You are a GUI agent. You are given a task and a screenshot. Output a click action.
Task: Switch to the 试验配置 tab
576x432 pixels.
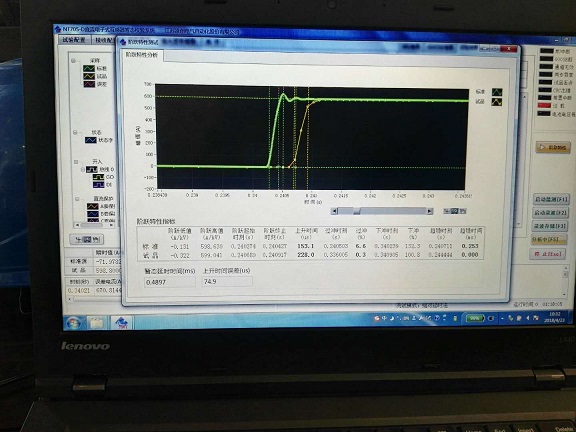pyautogui.click(x=74, y=40)
